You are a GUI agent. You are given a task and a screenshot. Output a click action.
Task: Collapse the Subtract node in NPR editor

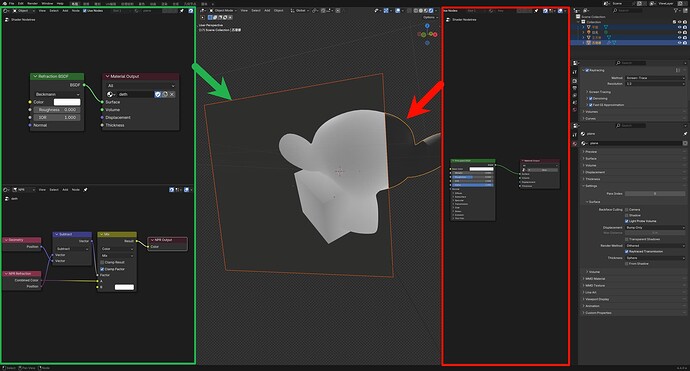(56, 235)
